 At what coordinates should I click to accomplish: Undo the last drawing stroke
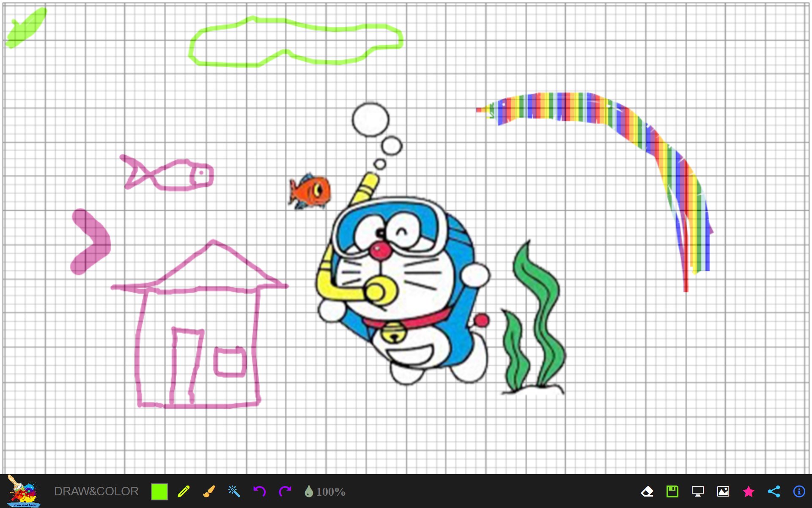pos(260,491)
